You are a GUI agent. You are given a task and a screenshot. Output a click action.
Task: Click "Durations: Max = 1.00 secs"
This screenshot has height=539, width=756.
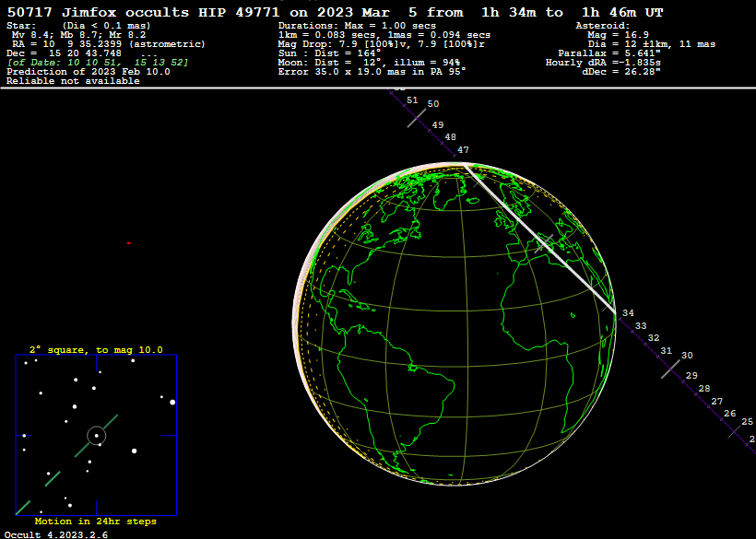click(357, 26)
